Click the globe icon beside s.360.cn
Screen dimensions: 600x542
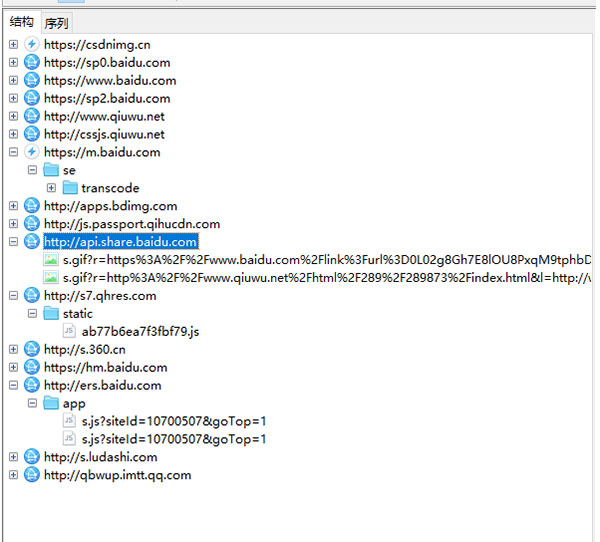pos(32,349)
